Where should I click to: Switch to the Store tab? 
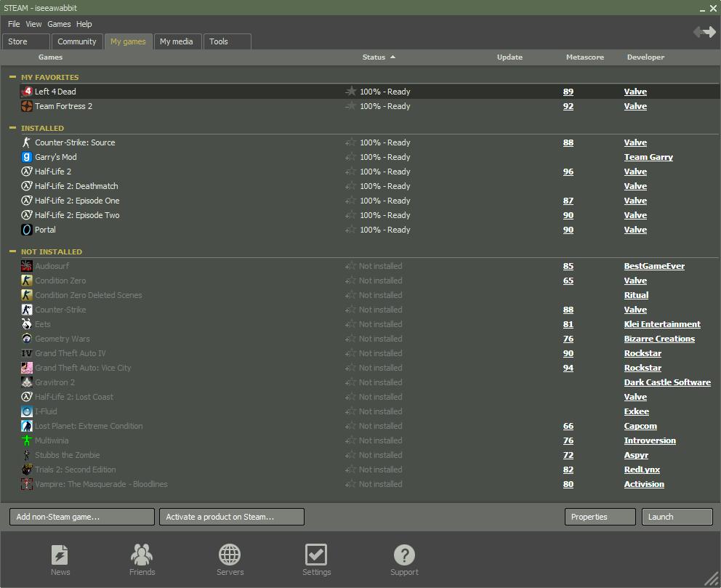[26, 41]
